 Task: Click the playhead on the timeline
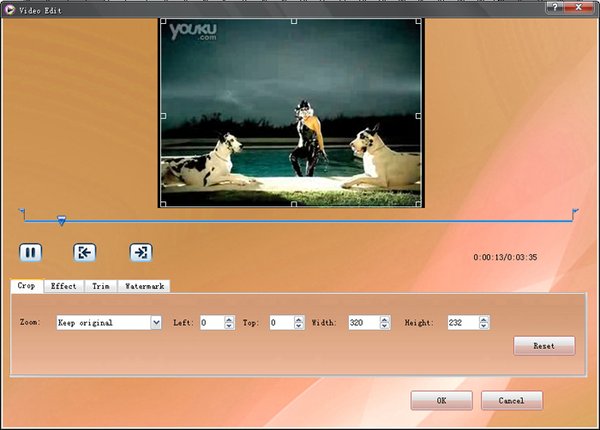pos(61,220)
